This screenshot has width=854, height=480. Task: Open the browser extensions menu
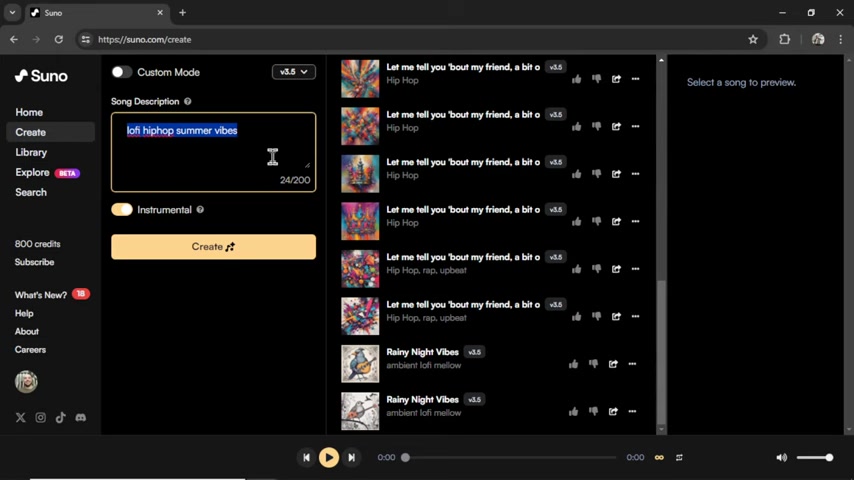784,39
